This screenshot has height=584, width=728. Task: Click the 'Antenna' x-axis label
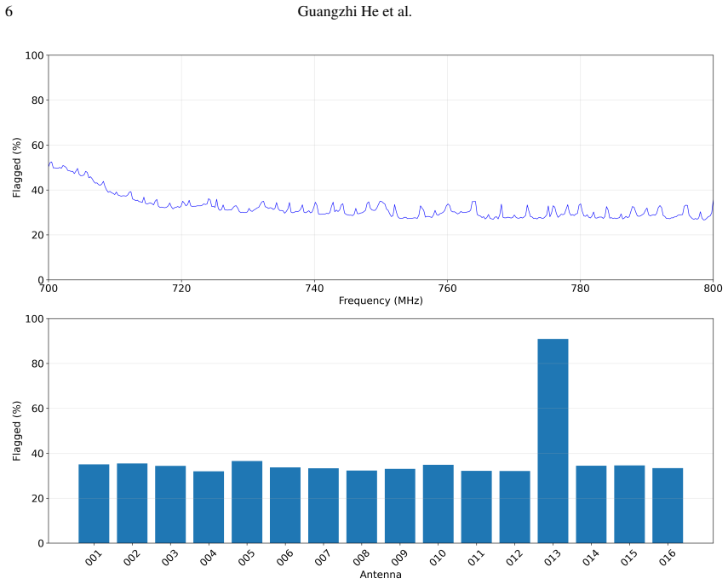[381, 575]
